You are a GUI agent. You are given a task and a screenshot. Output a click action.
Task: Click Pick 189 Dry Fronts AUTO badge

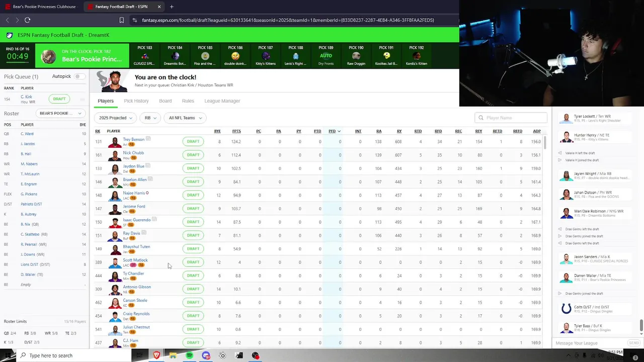pyautogui.click(x=326, y=56)
